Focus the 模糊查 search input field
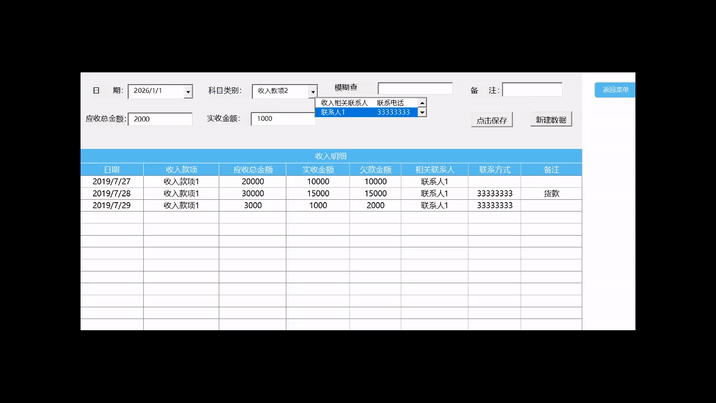Screen dimensions: 716x403 click(415, 89)
